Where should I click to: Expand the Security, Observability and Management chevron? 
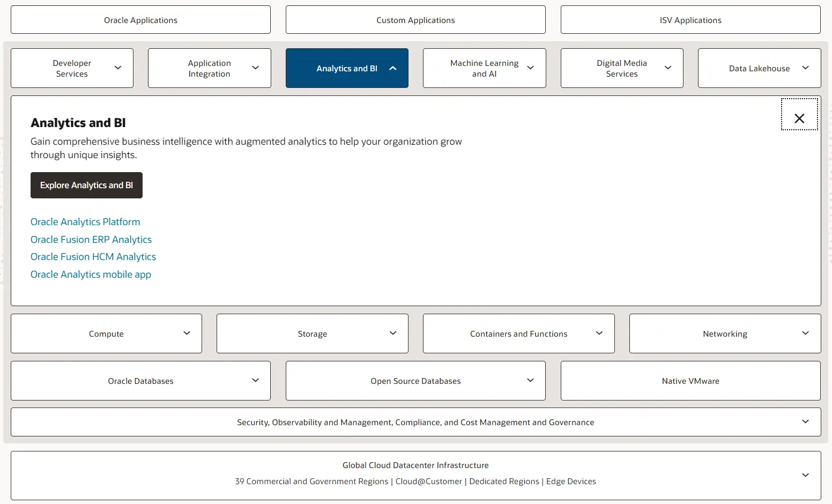tap(805, 421)
